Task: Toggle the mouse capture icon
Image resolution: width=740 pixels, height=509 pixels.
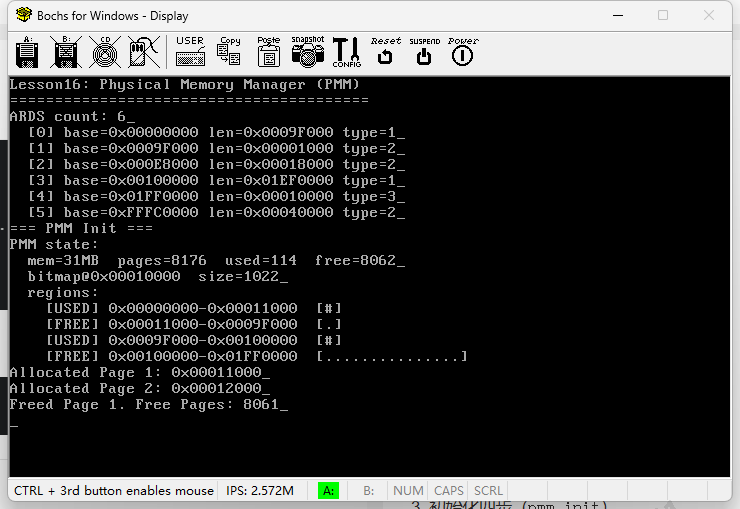Action: pyautogui.click(x=144, y=52)
